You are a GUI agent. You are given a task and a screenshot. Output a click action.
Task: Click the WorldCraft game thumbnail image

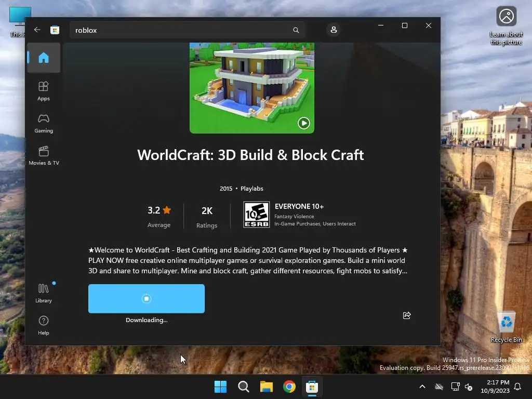[x=252, y=87]
